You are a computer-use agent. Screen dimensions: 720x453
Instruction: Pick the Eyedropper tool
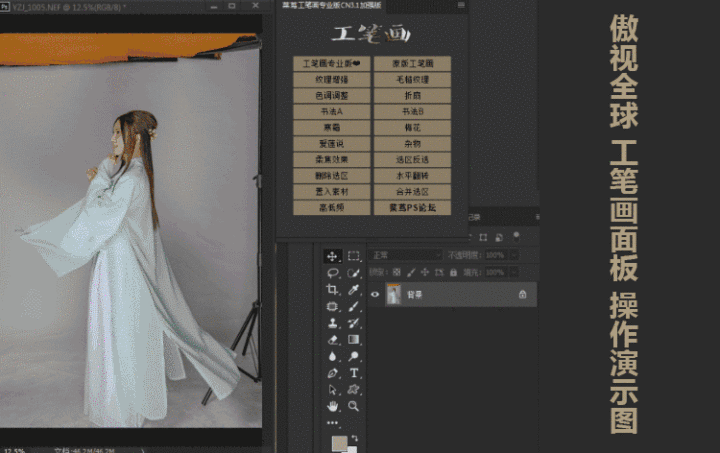(x=354, y=289)
